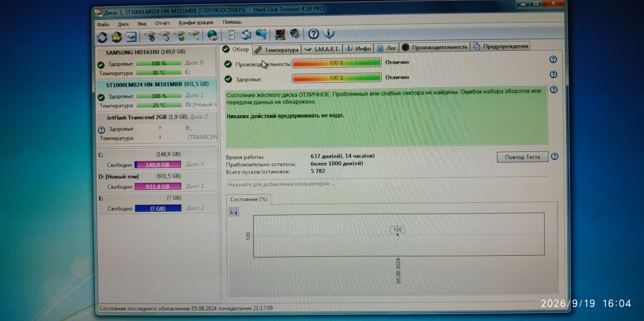This screenshot has height=321, width=644.
Task: Select the JetFlash Transcend 2GB disk entry
Action: (157, 128)
